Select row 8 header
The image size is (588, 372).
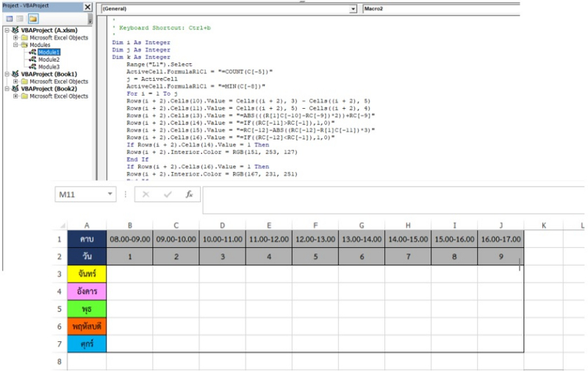tap(60, 362)
